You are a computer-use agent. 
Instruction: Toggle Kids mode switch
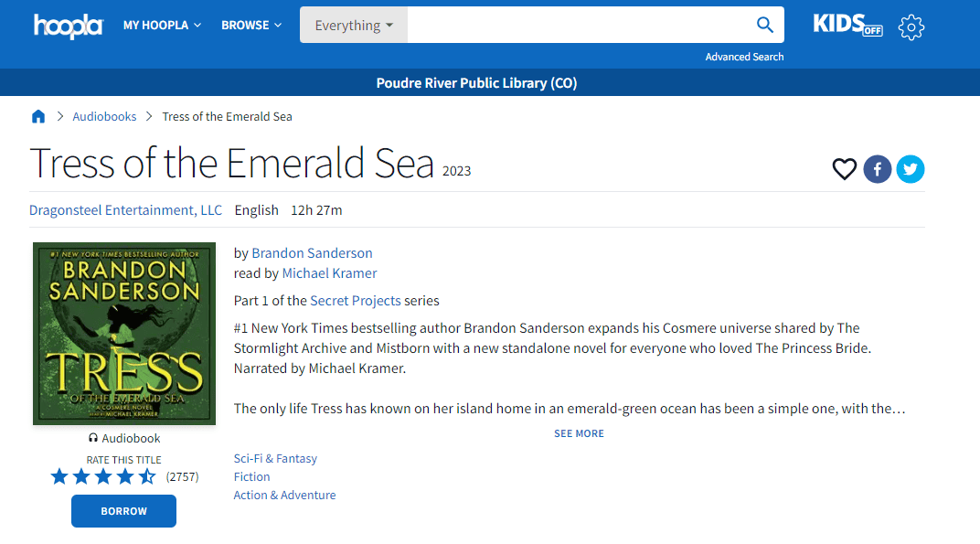[x=847, y=26]
